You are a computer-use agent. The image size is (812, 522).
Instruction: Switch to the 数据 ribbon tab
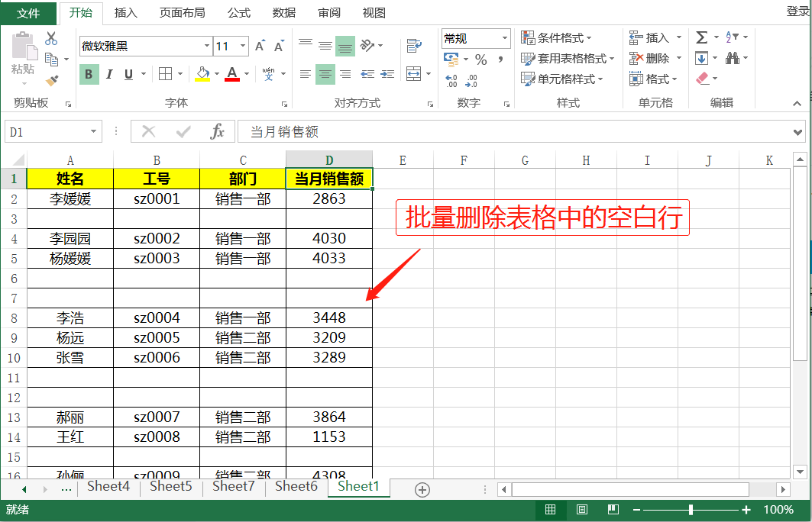[284, 13]
